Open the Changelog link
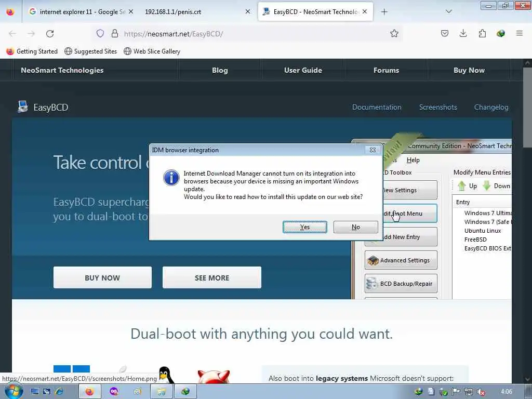Screen dimensions: 532x399 tap(491, 107)
